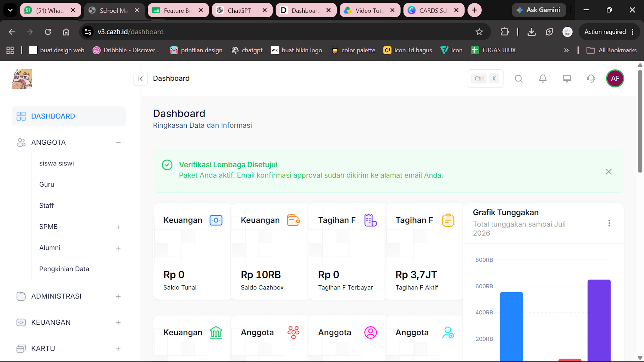The height and width of the screenshot is (362, 644).
Task: View site information icon in address bar
Action: [88, 32]
